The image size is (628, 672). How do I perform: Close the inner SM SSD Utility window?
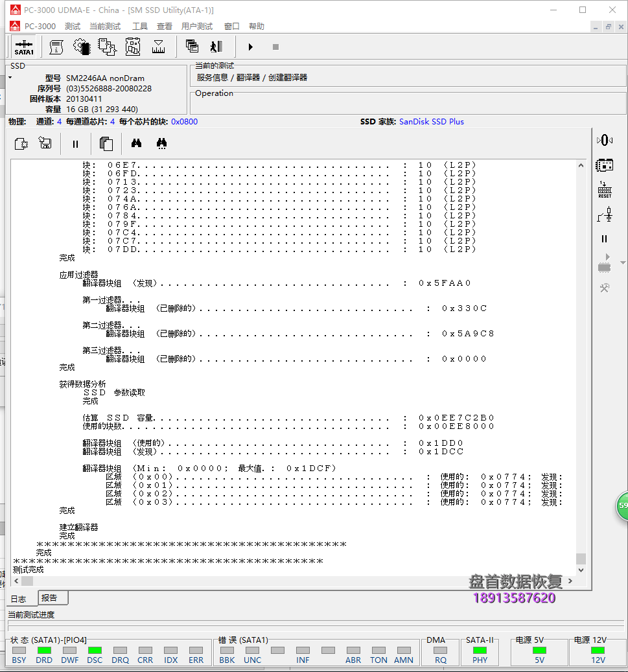click(x=621, y=27)
